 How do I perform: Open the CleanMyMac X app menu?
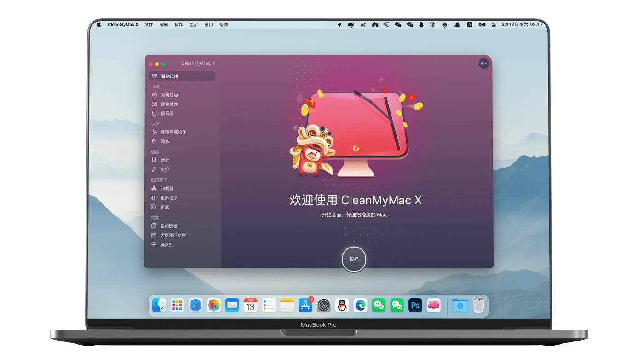pyautogui.click(x=123, y=25)
